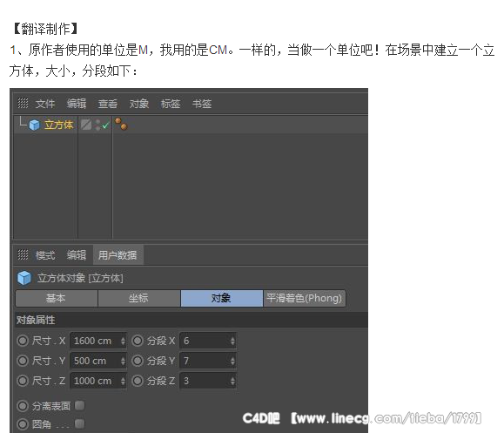This screenshot has width=504, height=433.
Task: Select the 立方体 object in the tree
Action: pyautogui.click(x=59, y=125)
